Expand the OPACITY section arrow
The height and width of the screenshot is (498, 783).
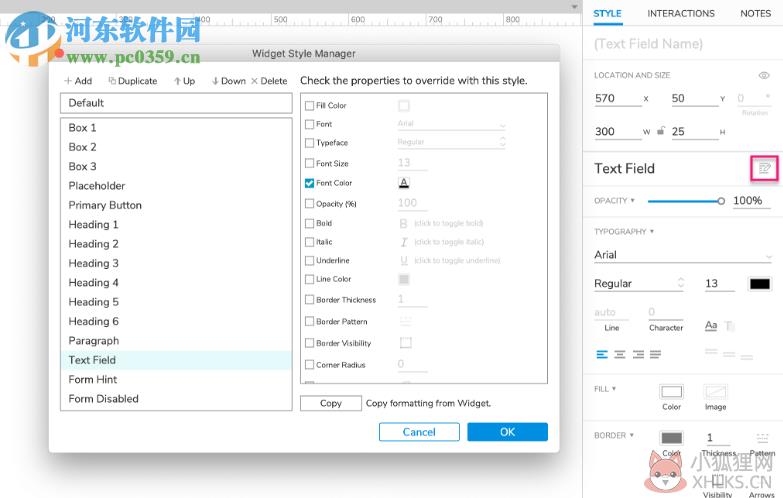click(633, 200)
